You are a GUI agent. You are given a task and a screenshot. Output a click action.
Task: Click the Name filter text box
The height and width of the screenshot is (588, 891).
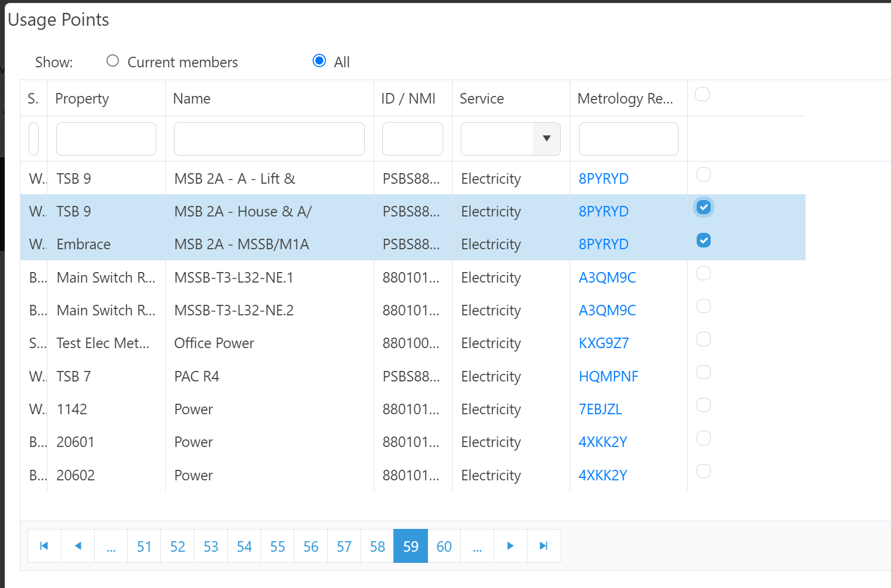[269, 139]
